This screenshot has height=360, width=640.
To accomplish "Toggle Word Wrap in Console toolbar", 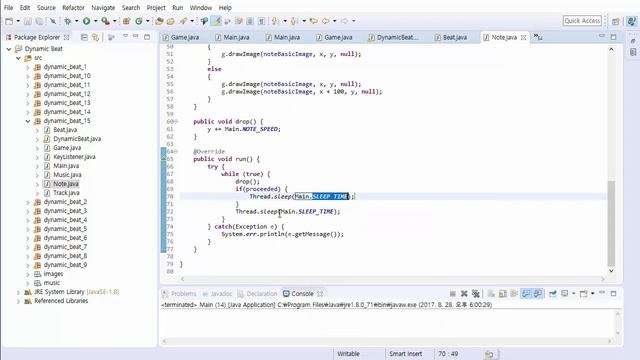I will [515, 293].
